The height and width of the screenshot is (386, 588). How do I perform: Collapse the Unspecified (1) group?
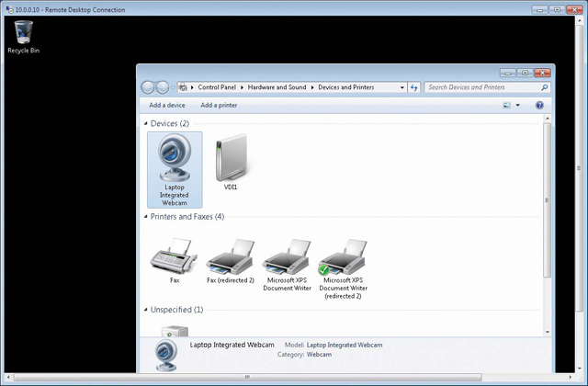(145, 310)
